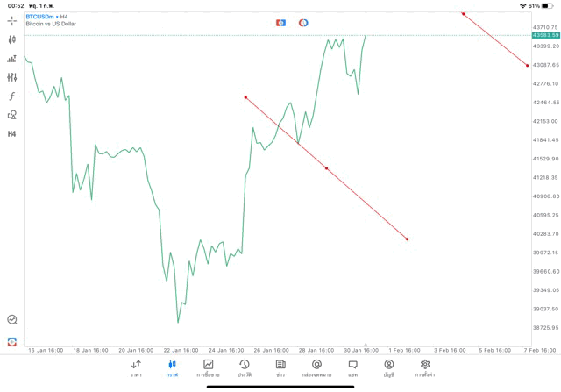Image resolution: width=561 pixels, height=392 pixels.
Task: Select the middle point of red trendline
Action: [x=327, y=167]
